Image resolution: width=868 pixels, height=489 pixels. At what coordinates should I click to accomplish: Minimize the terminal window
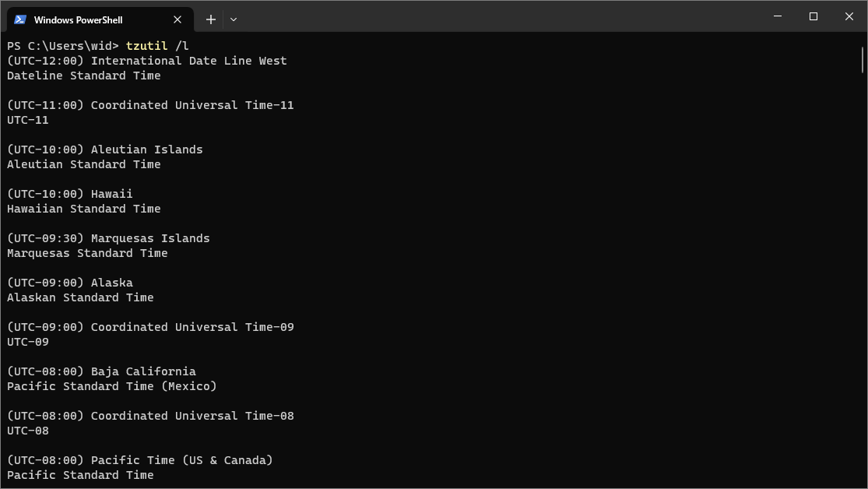(x=777, y=16)
